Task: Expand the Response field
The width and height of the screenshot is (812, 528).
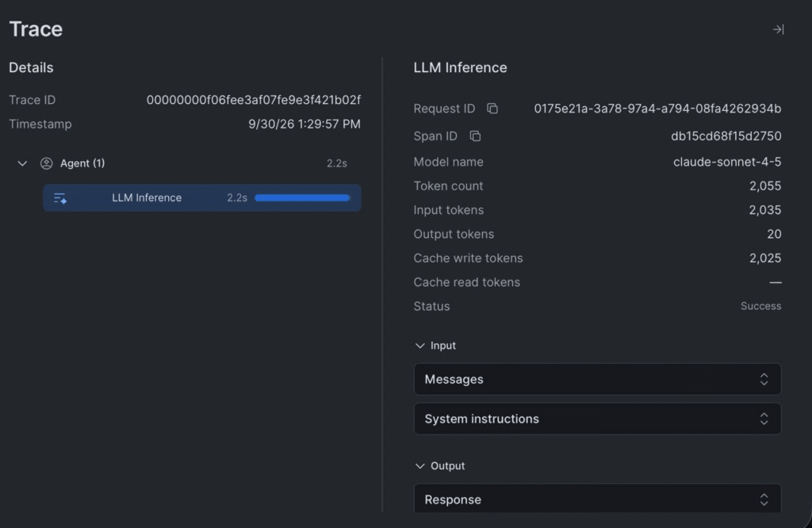Action: 597,499
